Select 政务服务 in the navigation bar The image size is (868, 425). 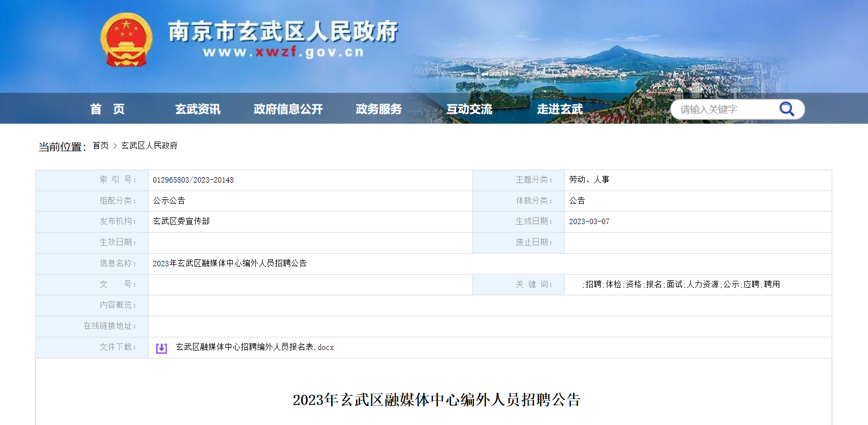[378, 109]
